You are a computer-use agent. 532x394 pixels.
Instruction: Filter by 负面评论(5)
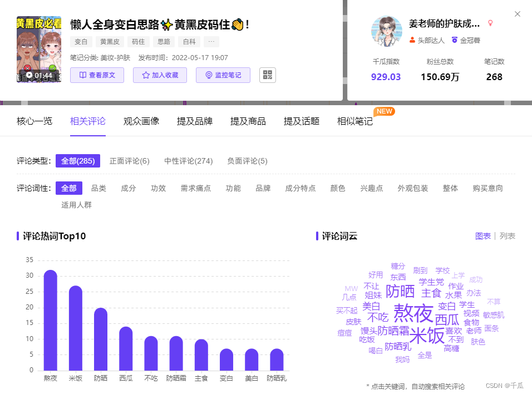coord(247,161)
